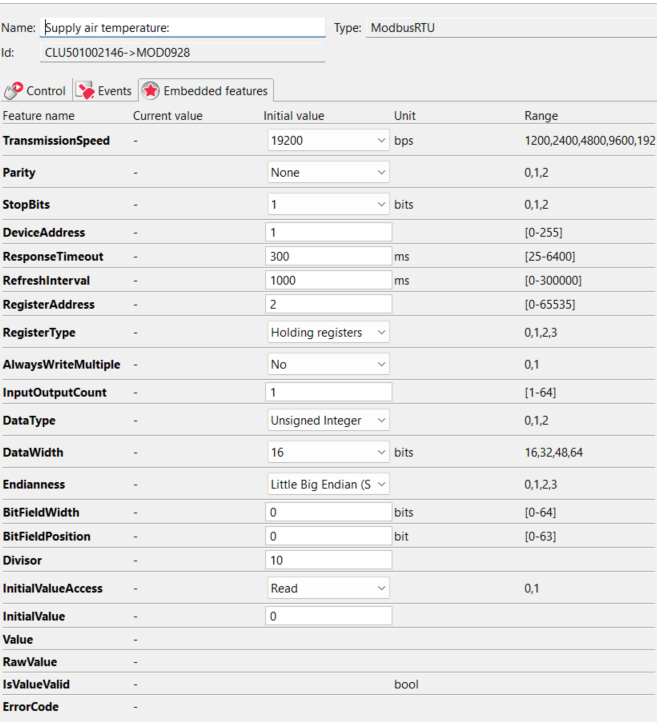Select the RefreshInterval feature label
This screenshot has width=657, height=722.
[x=46, y=280]
